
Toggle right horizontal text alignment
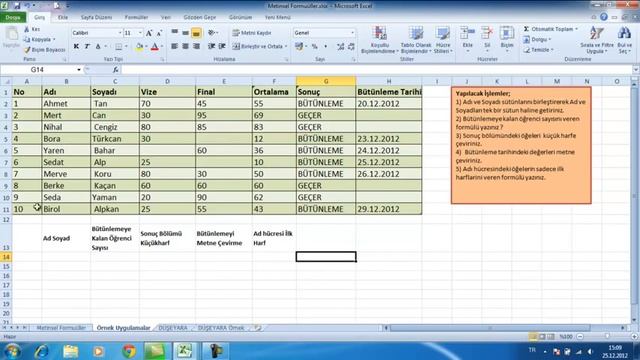tap(196, 47)
